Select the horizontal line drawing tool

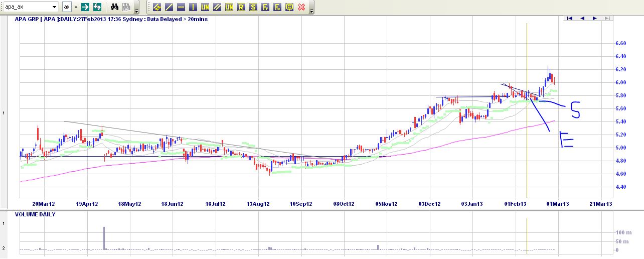click(x=181, y=7)
